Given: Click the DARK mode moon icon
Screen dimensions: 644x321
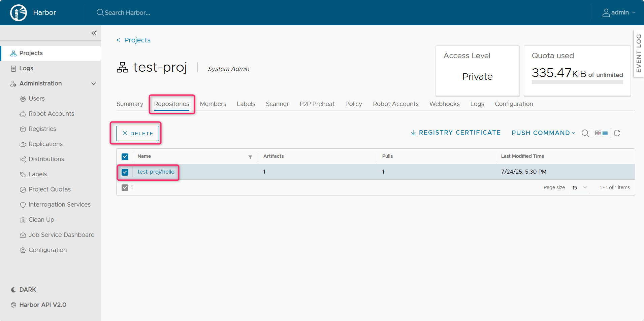Looking at the screenshot, I should (x=13, y=290).
